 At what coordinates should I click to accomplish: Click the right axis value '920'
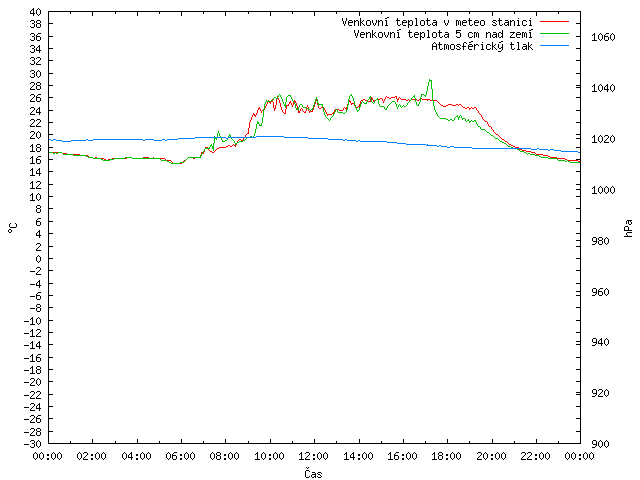click(x=600, y=393)
